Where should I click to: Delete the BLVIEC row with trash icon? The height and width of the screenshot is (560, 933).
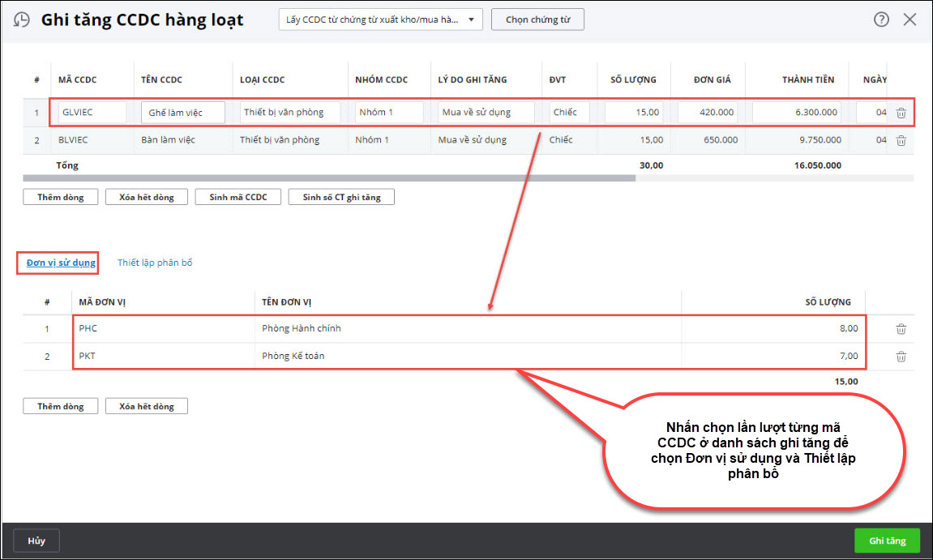tap(901, 140)
